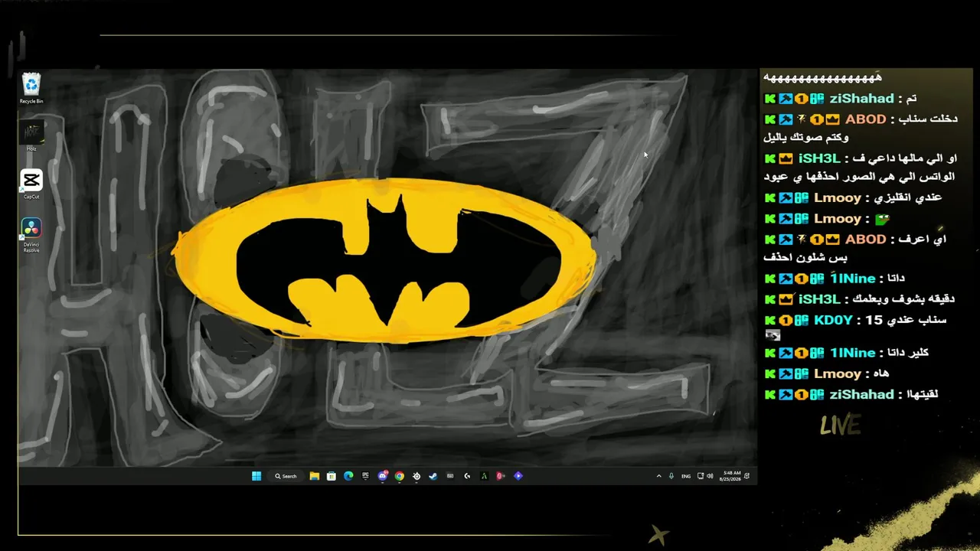Click the small image under KD0Y's message

point(773,335)
